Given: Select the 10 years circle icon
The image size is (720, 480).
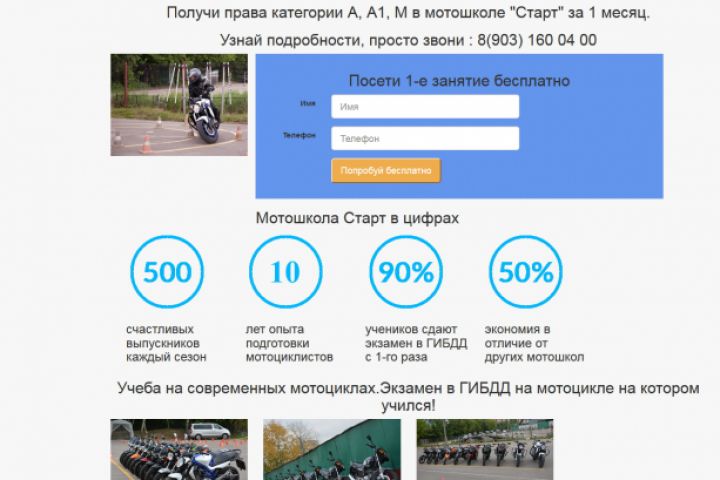Looking at the screenshot, I should (286, 272).
